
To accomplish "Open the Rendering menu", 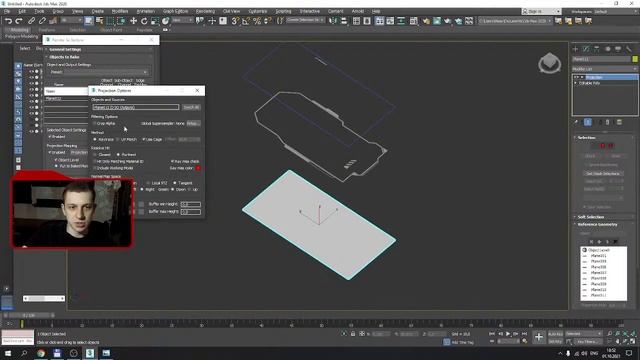I will coord(205,11).
